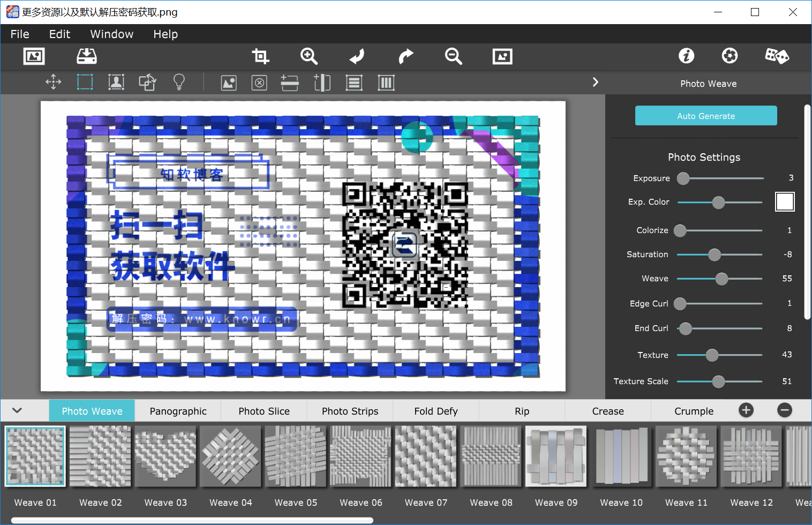
Task: Select the Weave 09 preset thumbnail
Action: (556, 456)
